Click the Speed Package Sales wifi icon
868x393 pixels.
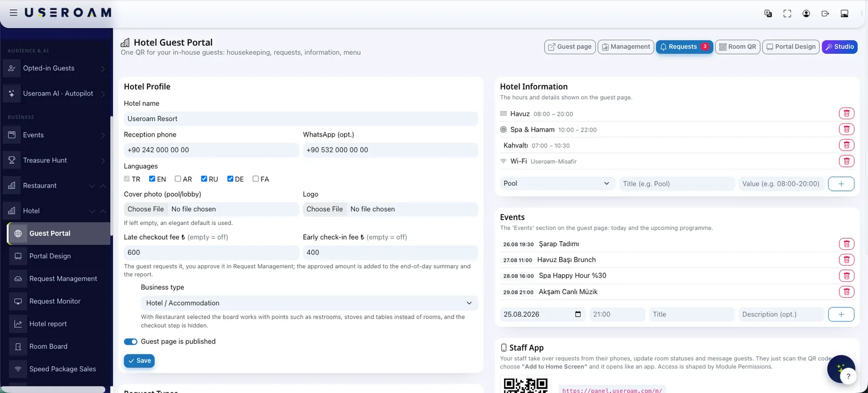(x=18, y=369)
